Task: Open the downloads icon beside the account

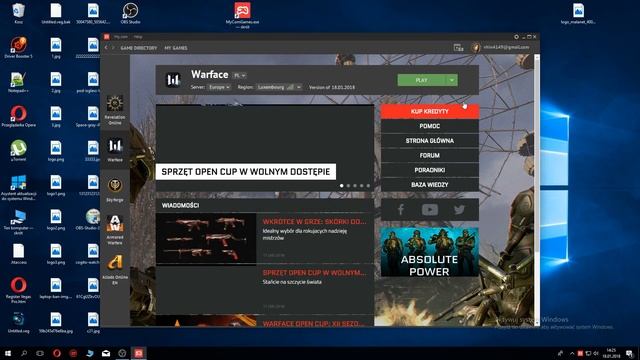Action: pyautogui.click(x=458, y=48)
